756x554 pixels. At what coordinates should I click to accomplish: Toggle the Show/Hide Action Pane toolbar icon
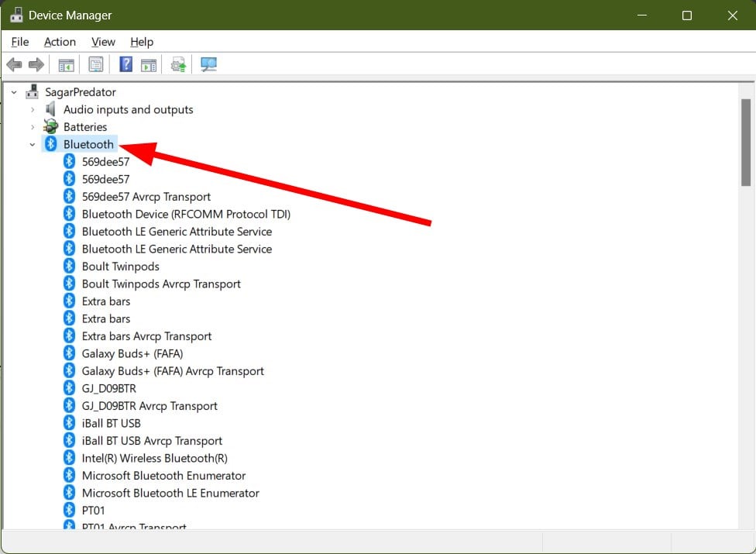coord(149,64)
